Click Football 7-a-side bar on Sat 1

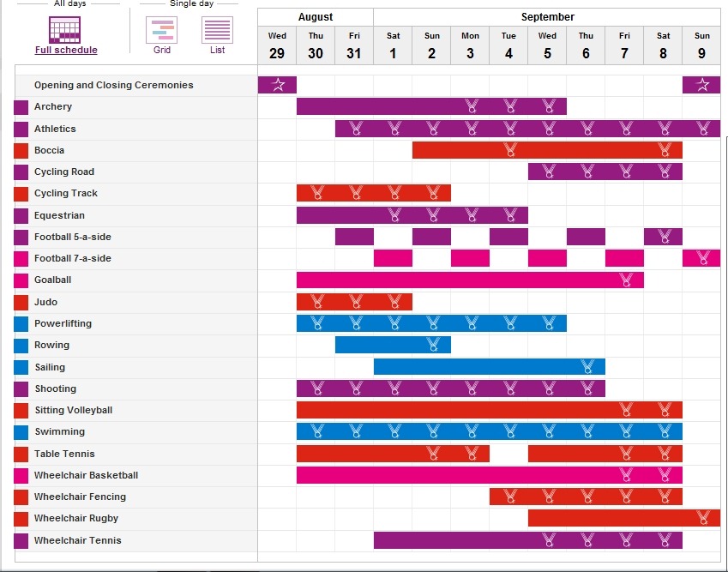pyautogui.click(x=393, y=257)
